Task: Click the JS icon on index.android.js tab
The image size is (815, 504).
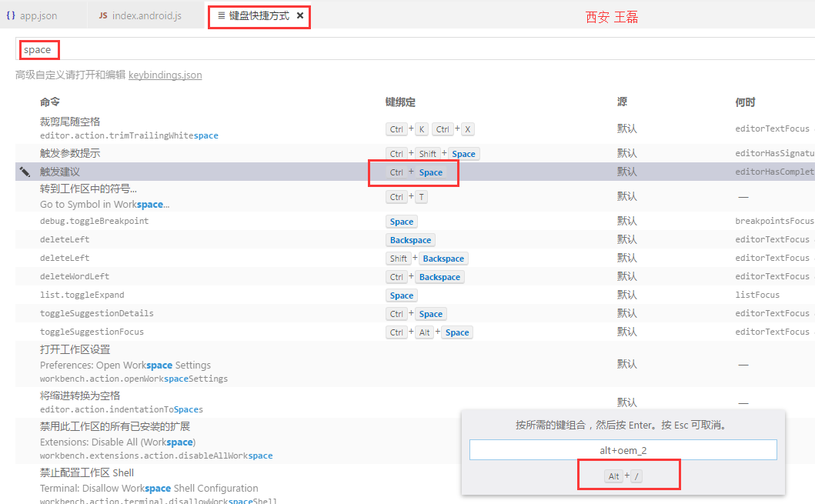Action: [103, 15]
